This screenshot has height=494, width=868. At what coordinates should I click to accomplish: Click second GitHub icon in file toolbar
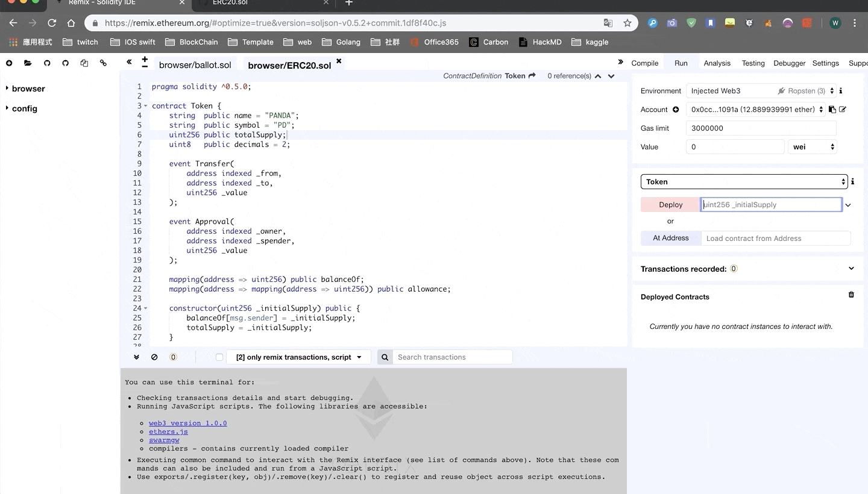click(66, 63)
